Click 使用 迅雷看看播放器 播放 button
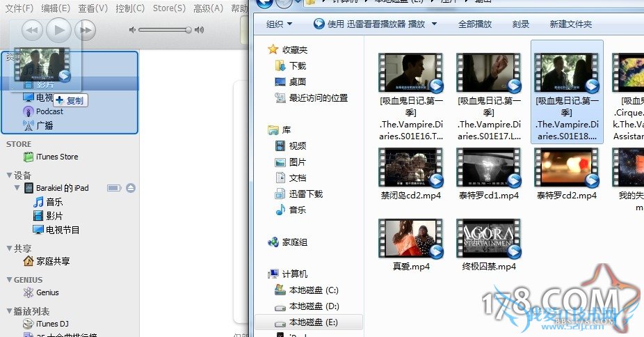The height and width of the screenshot is (337, 644). (x=369, y=24)
